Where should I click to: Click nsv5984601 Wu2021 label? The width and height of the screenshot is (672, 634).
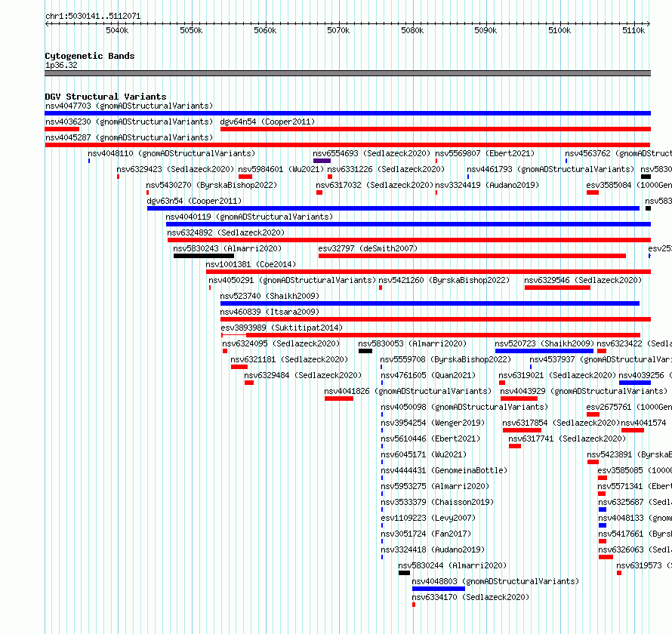(281, 169)
